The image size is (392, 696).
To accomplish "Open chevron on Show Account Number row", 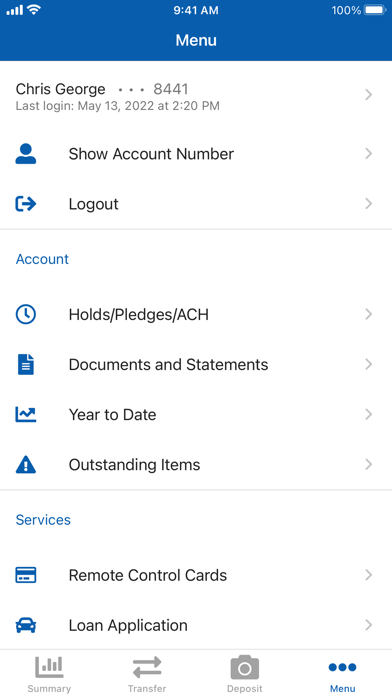I will pos(368,154).
